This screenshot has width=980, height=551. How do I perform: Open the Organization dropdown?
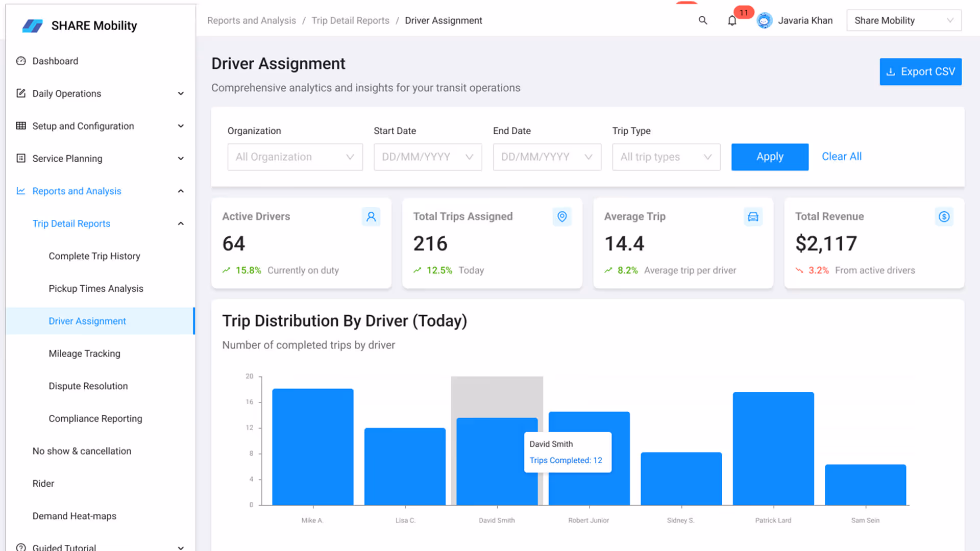tap(295, 157)
